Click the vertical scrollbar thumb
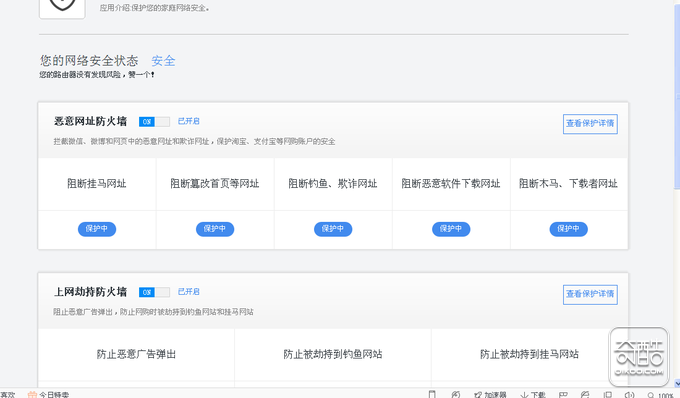The width and height of the screenshot is (680, 398). pos(677,98)
